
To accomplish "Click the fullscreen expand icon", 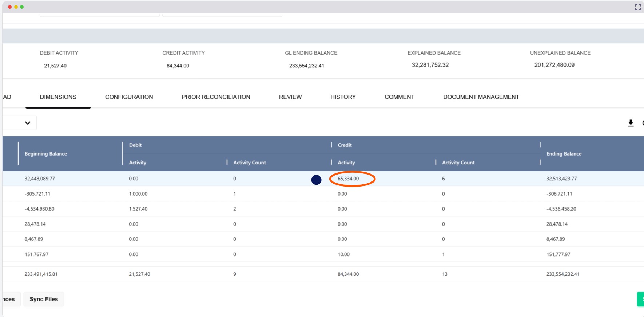I will (x=637, y=7).
